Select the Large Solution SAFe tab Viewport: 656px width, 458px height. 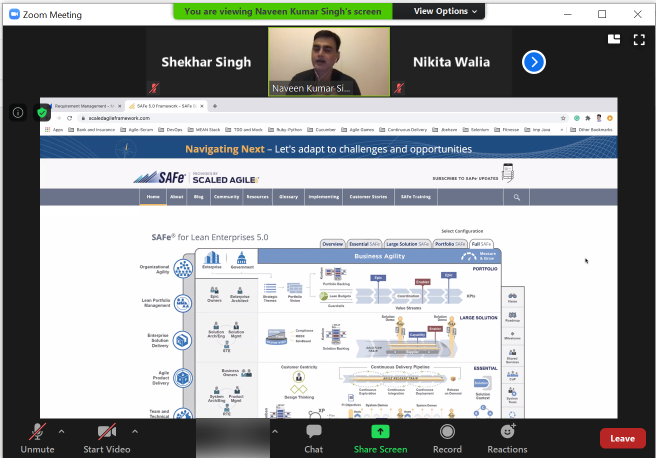pyautogui.click(x=407, y=244)
